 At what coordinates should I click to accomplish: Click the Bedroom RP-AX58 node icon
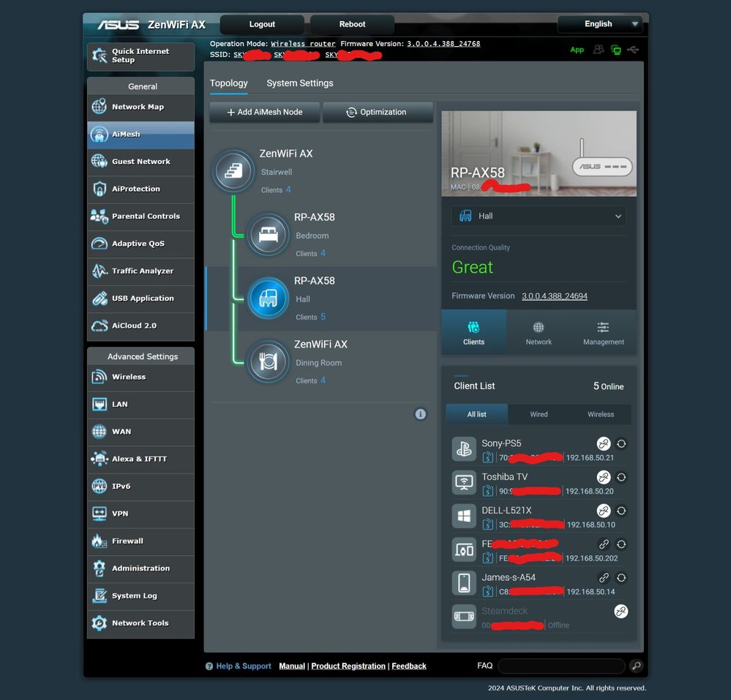click(268, 235)
